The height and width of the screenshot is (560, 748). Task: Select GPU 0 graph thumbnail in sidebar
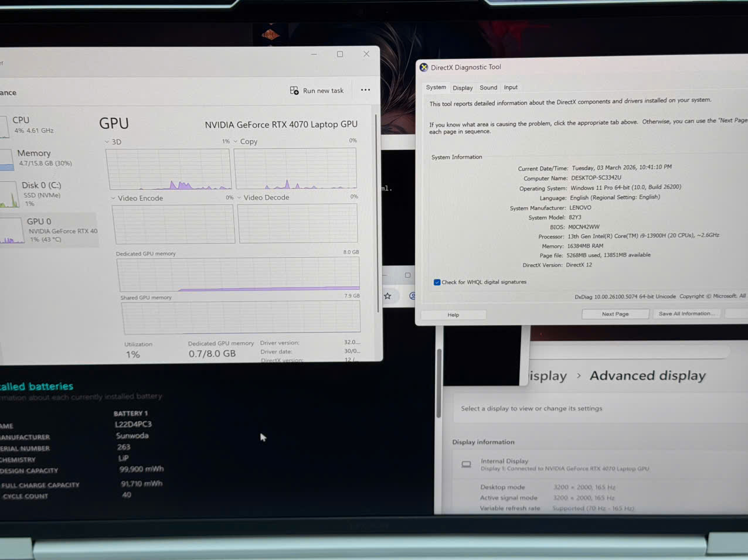(12, 231)
